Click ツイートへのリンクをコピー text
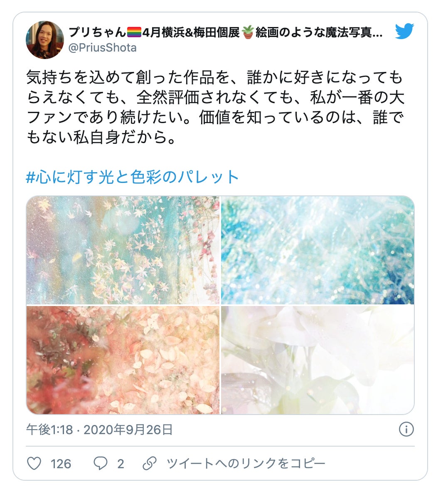Screen dimensions: 448x494 coord(246,464)
